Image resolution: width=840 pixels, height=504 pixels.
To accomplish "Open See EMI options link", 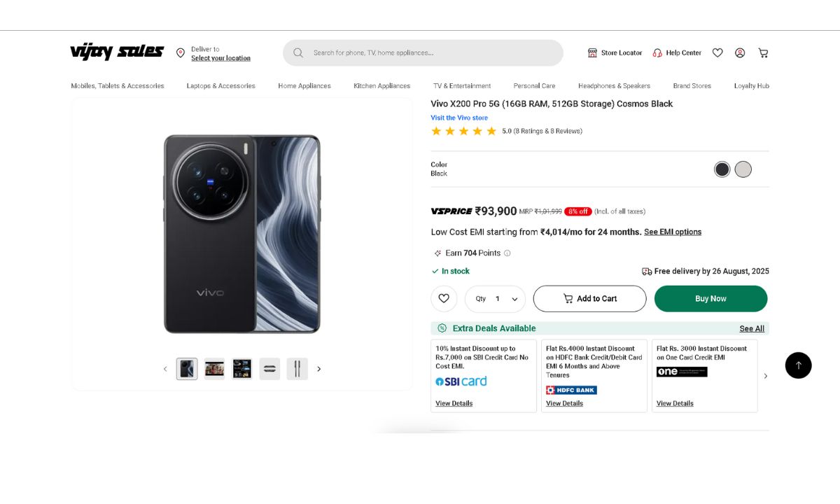I will click(673, 232).
